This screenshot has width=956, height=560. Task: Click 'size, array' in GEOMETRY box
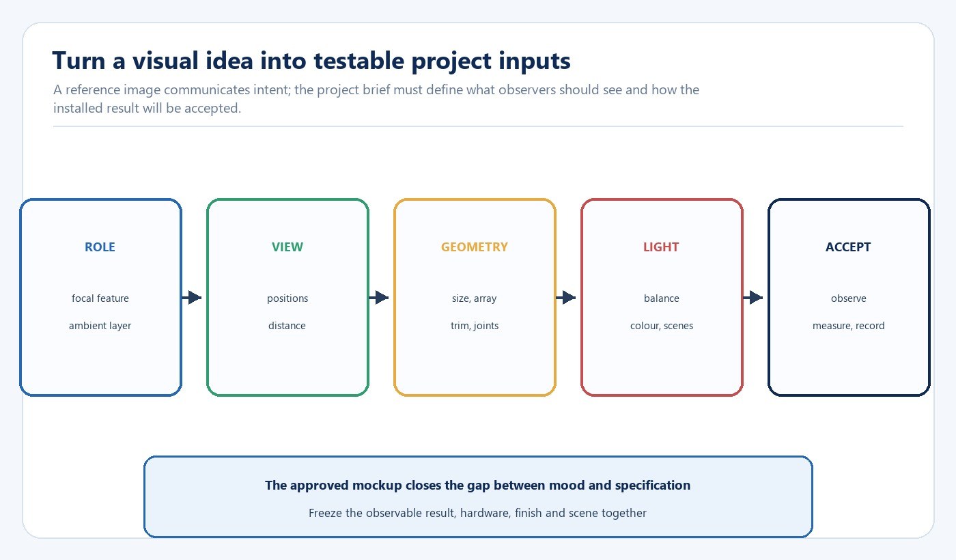(475, 298)
